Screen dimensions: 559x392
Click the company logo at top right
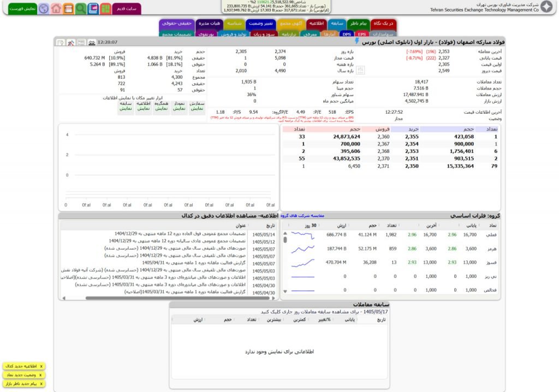click(546, 7)
